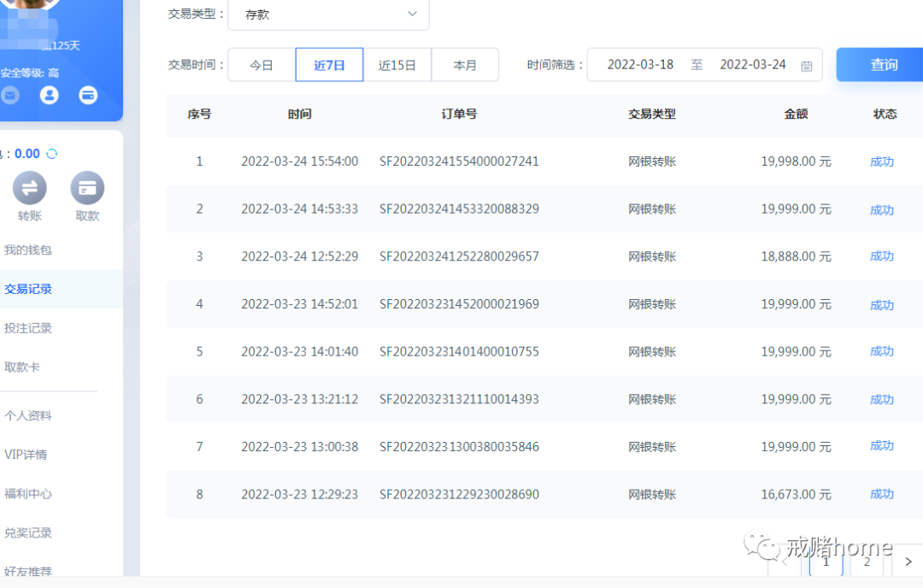Image resolution: width=923 pixels, height=588 pixels.
Task: Click the 状态 column header
Action: point(885,115)
